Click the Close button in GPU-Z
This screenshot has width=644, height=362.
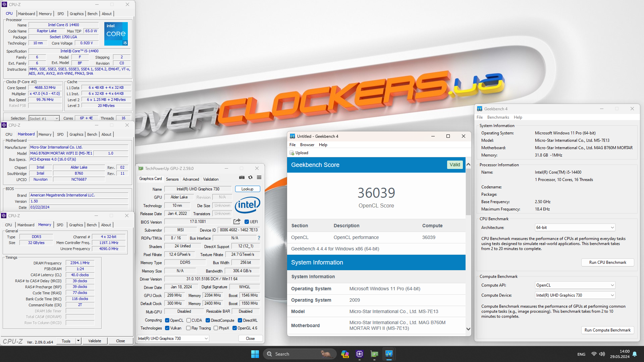250,339
